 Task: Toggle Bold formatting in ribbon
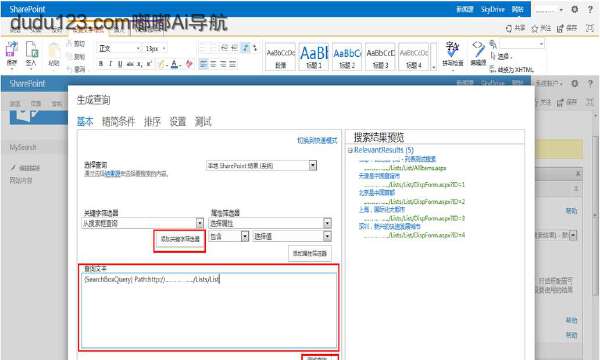click(x=101, y=64)
